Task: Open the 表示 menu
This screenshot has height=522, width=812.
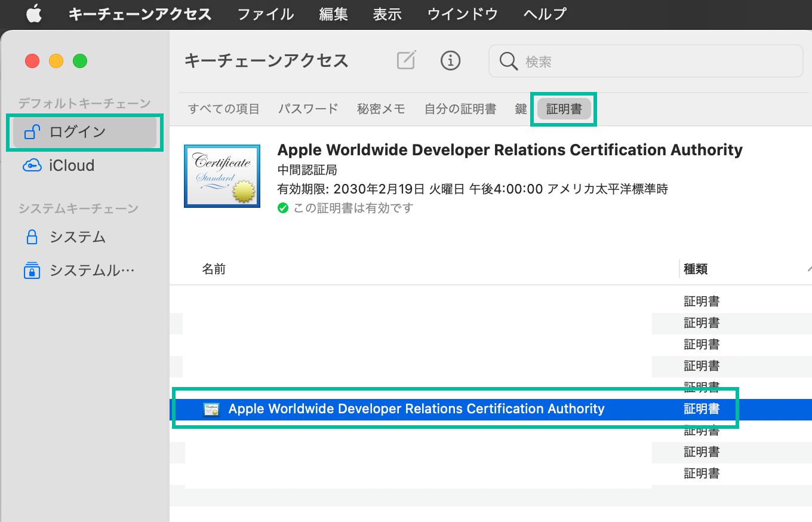Action: pyautogui.click(x=387, y=14)
